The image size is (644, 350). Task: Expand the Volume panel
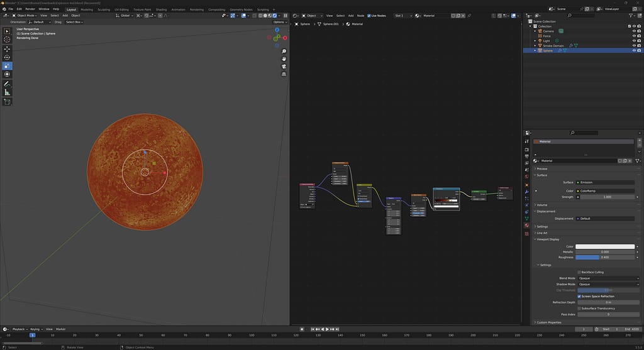pos(542,205)
